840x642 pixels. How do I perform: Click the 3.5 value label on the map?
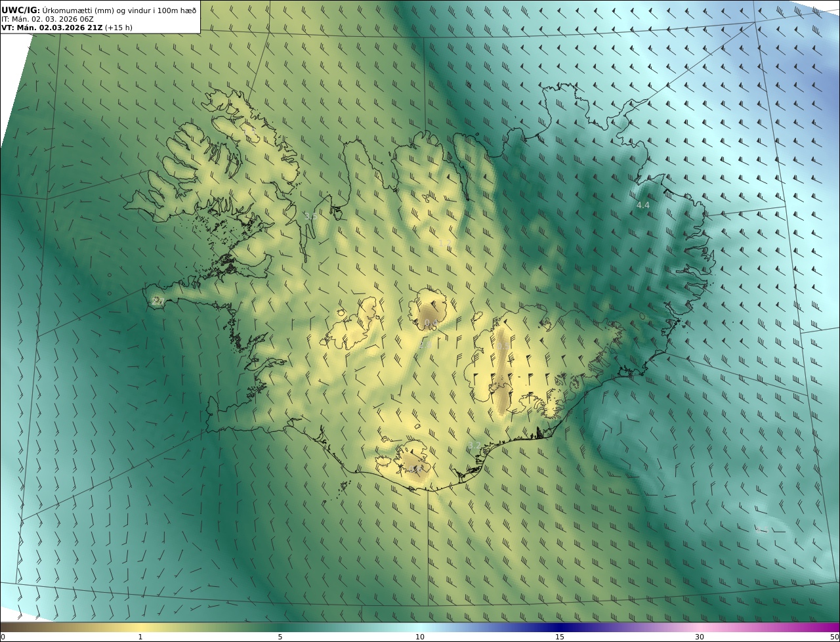click(x=310, y=216)
